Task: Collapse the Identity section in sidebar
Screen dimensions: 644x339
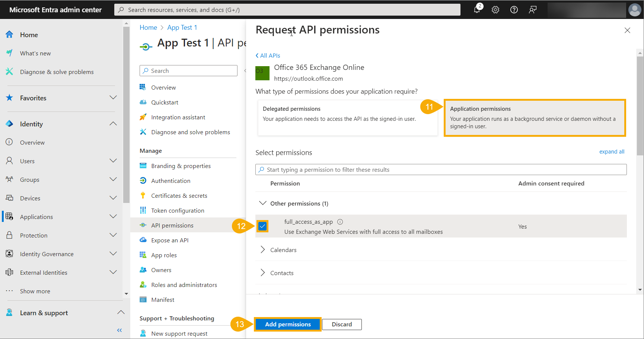Action: coord(113,123)
